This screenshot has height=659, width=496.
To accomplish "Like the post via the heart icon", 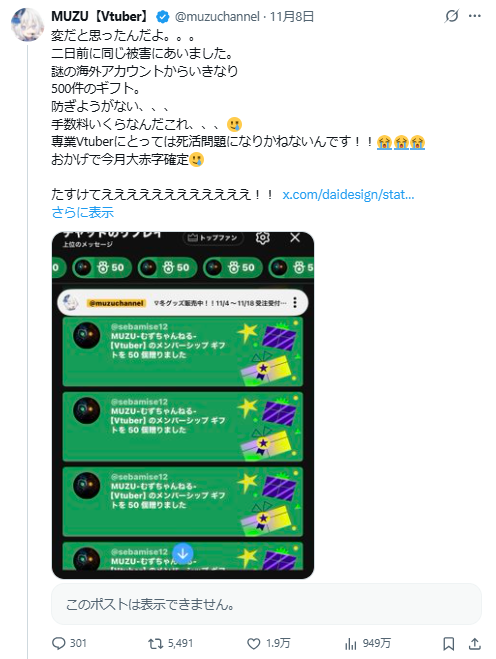I will click(x=253, y=643).
